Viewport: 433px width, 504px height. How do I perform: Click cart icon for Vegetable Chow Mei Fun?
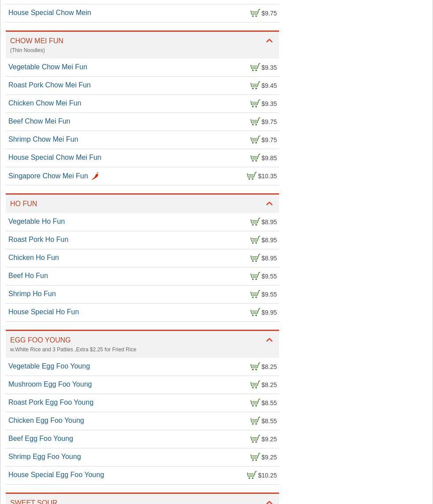coord(255,68)
